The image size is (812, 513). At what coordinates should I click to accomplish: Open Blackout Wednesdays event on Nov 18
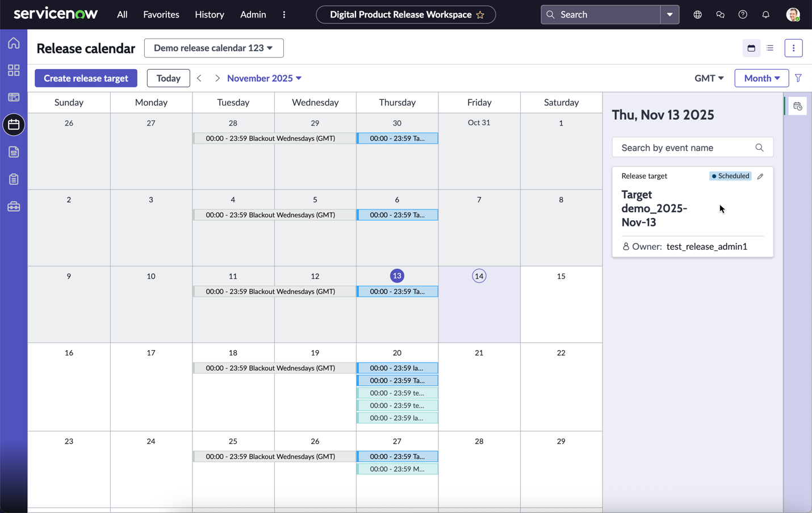click(x=274, y=368)
